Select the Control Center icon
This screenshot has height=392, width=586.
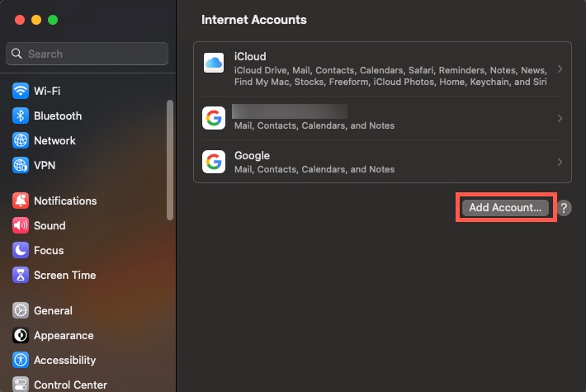click(20, 385)
